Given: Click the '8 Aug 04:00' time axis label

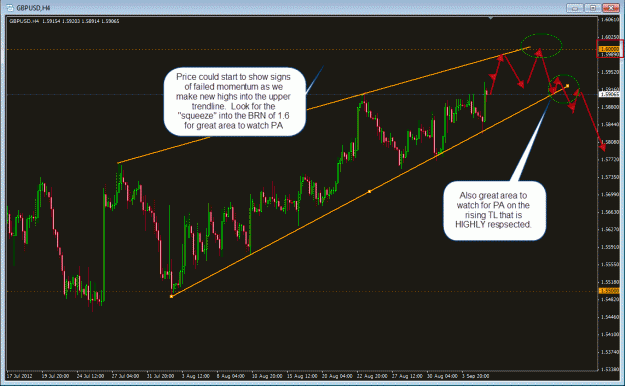Looking at the screenshot, I should tap(231, 376).
